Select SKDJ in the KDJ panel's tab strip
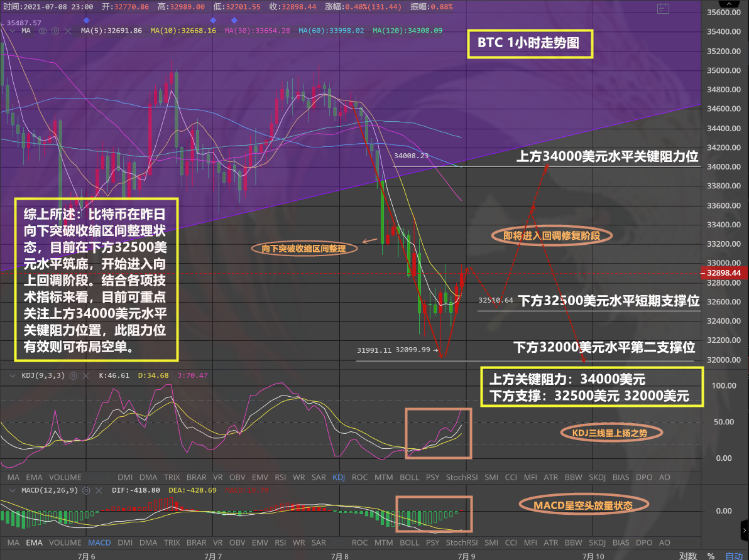The height and width of the screenshot is (560, 749). tap(598, 477)
